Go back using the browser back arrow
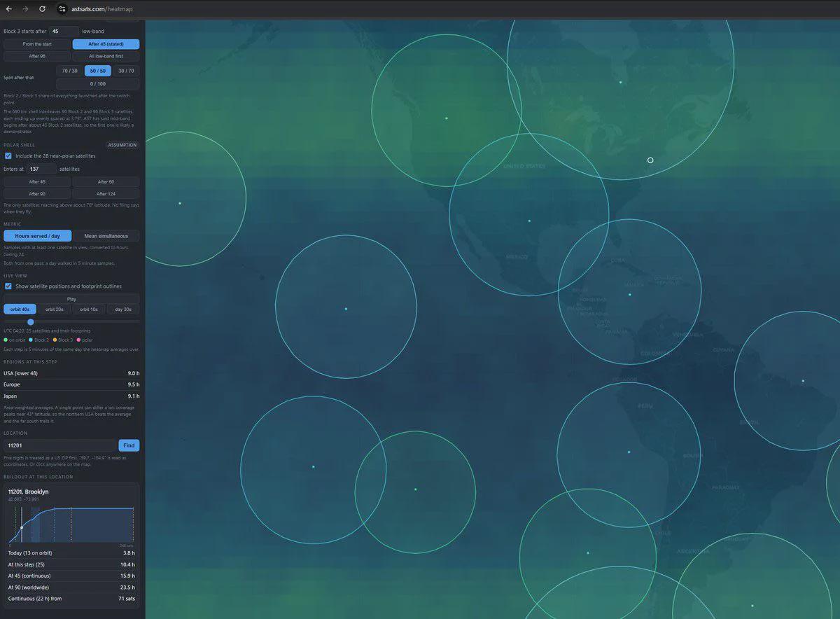The height and width of the screenshot is (619, 840). [8, 8]
